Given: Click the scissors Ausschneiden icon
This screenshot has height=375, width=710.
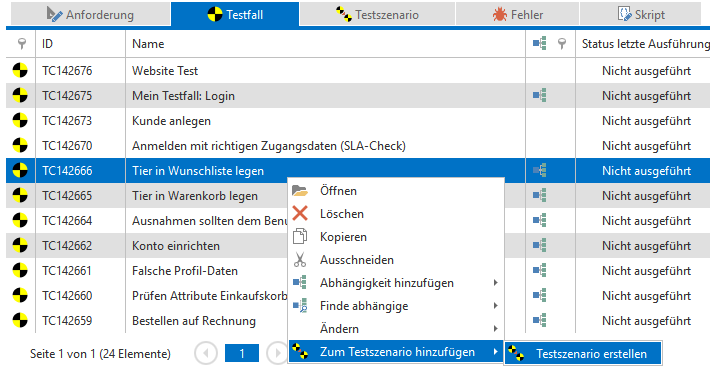Looking at the screenshot, I should [300, 260].
